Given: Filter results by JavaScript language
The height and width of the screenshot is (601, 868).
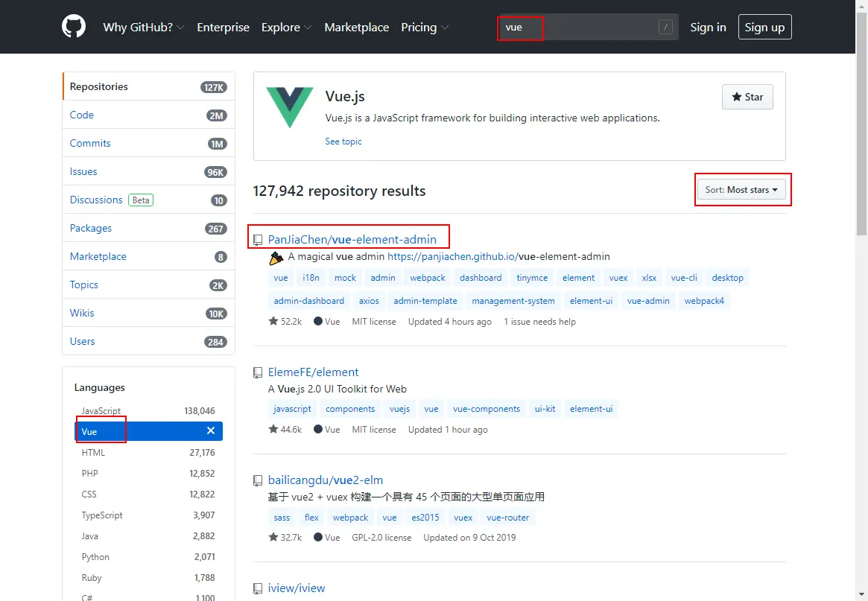Looking at the screenshot, I should pos(148,410).
